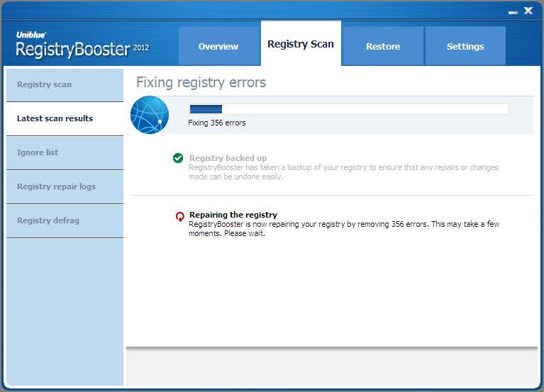
Task: Open the Overview tab
Action: point(219,46)
